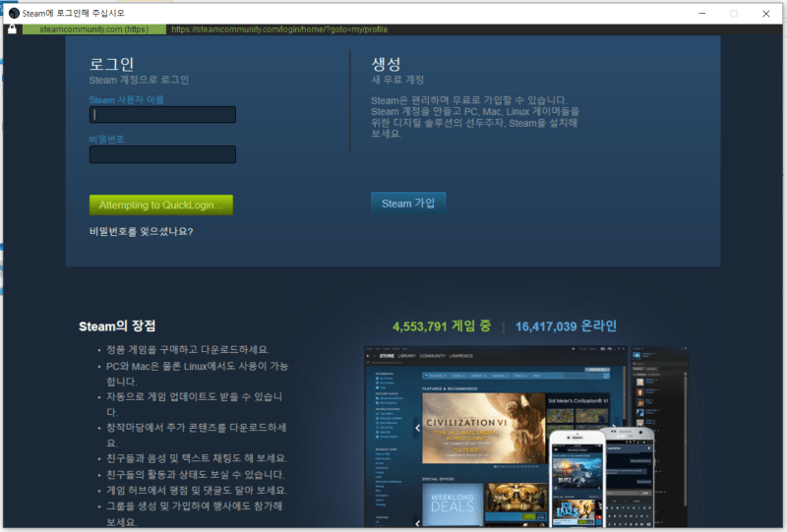This screenshot has width=787, height=532.
Task: Minimize the Steam login window
Action: point(701,13)
